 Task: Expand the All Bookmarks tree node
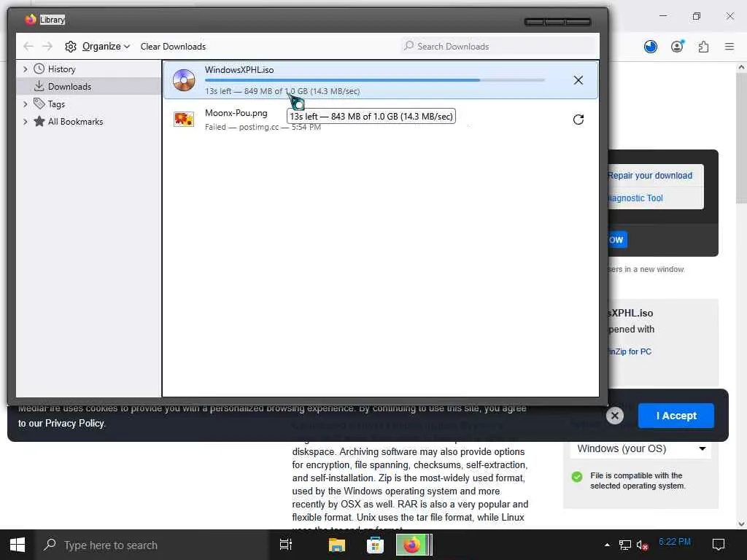tap(26, 122)
